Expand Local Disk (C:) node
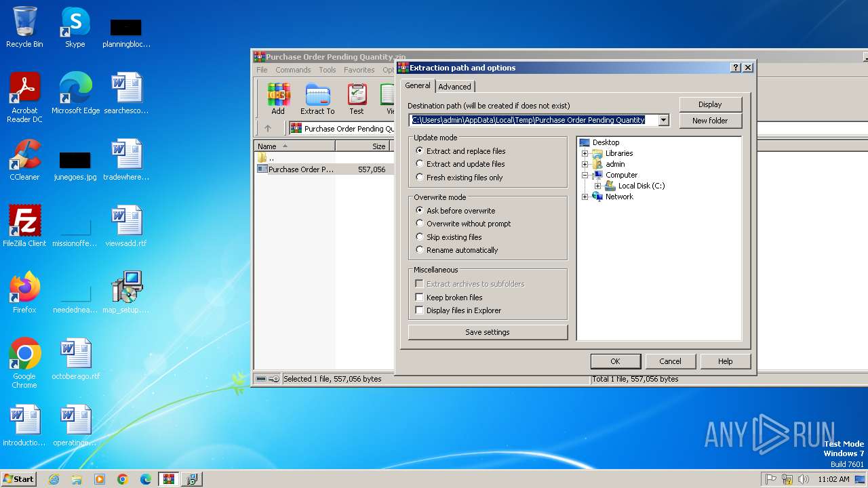The height and width of the screenshot is (488, 868). [x=598, y=186]
